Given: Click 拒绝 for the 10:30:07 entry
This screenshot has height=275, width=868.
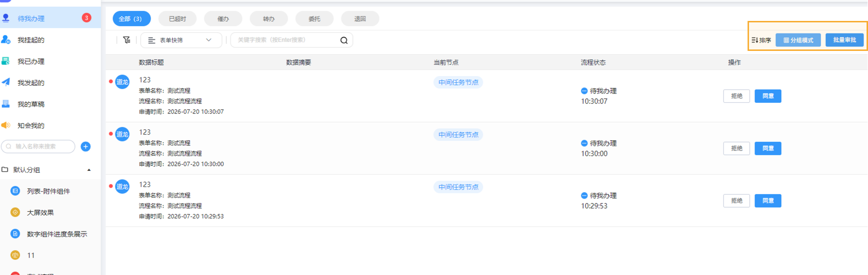Looking at the screenshot, I should (737, 96).
